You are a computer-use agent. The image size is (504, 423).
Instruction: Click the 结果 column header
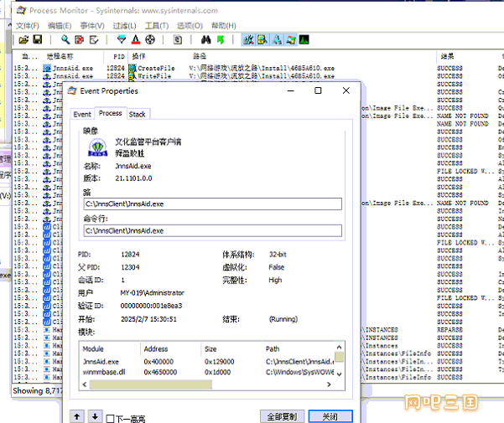467,56
